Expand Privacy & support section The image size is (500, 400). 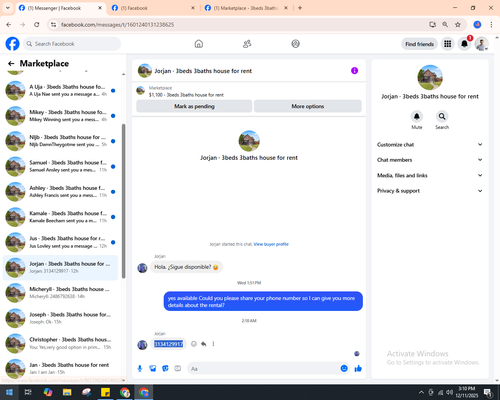pos(430,191)
